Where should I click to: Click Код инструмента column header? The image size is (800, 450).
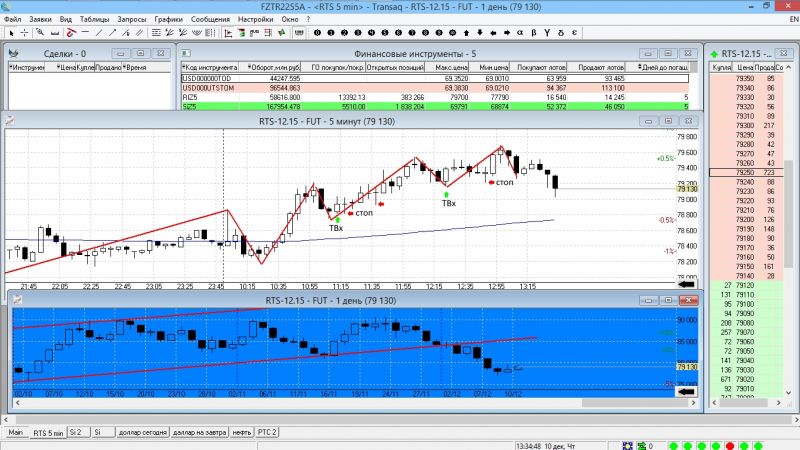[210, 67]
